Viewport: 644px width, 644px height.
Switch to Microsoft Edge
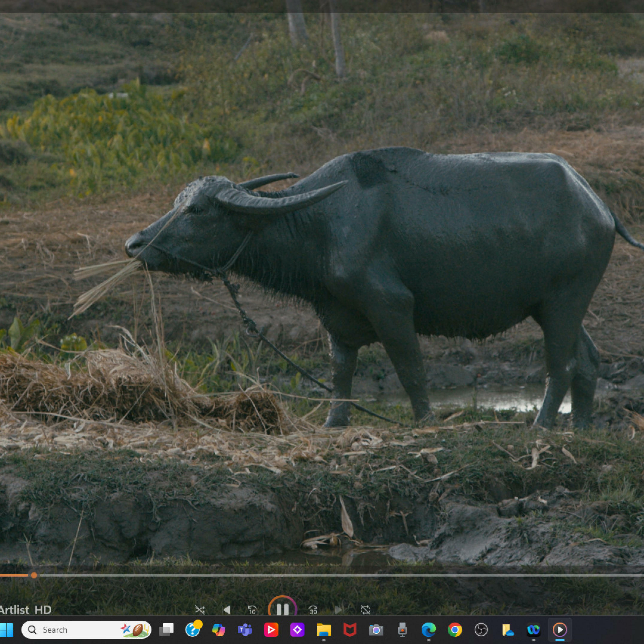pyautogui.click(x=428, y=630)
